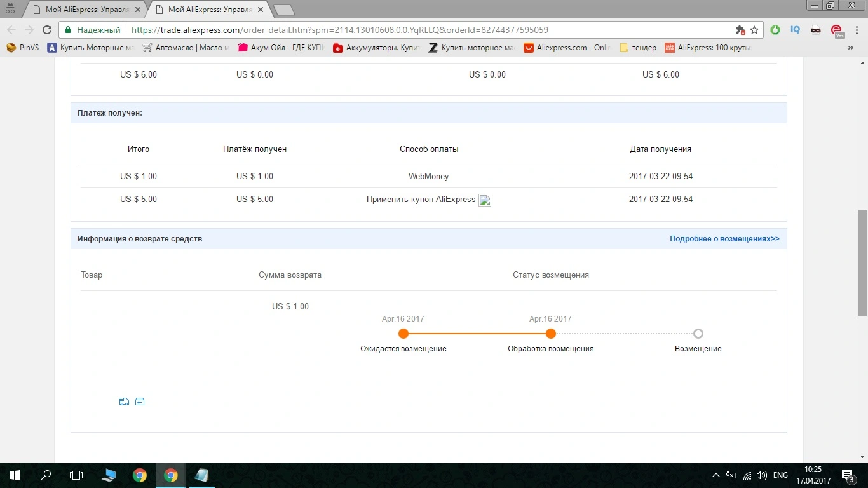Open the green circle extension

pos(775,30)
